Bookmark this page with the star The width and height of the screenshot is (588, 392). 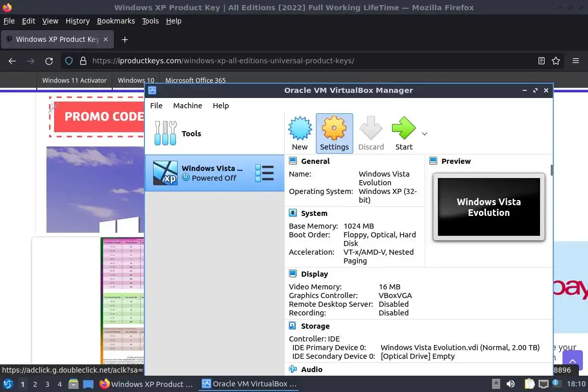point(556,61)
